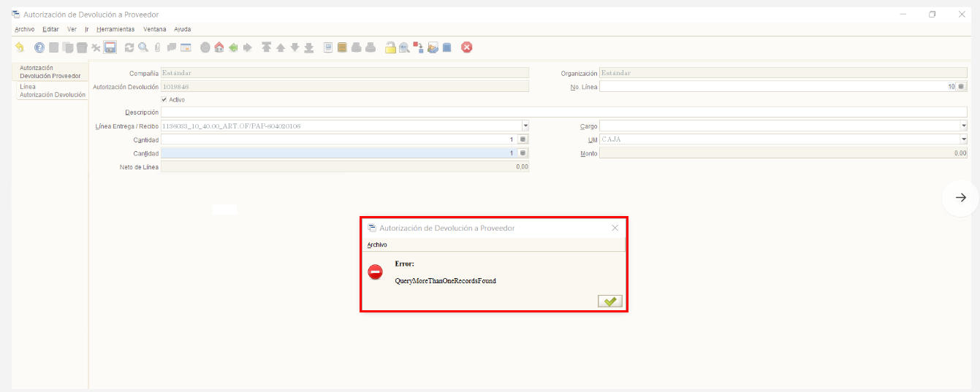Click the Print preview icon
The width and height of the screenshot is (980, 392).
pos(357,47)
